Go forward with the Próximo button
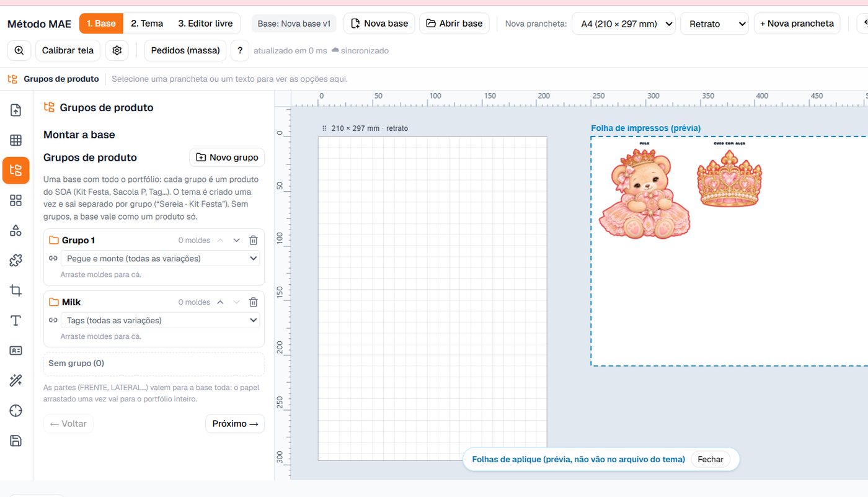This screenshot has height=497, width=868. (x=235, y=424)
